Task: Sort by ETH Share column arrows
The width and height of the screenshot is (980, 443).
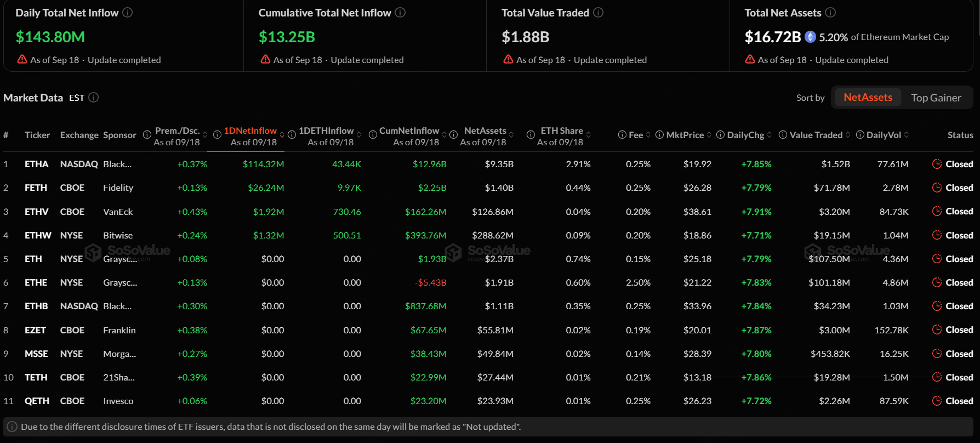Action: [589, 135]
